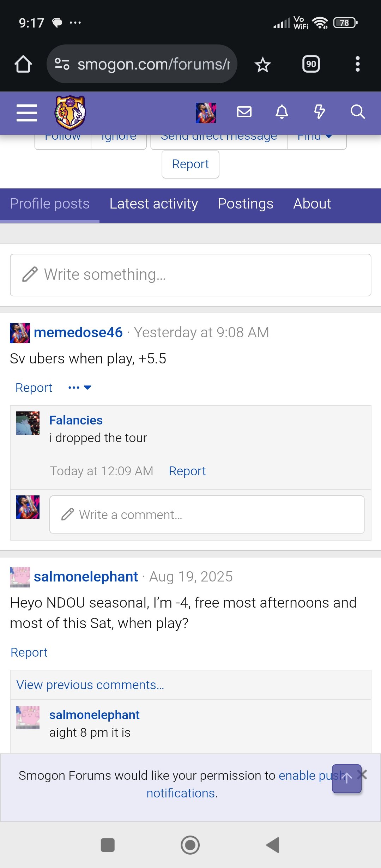Open the What's new lightning icon

pyautogui.click(x=320, y=112)
